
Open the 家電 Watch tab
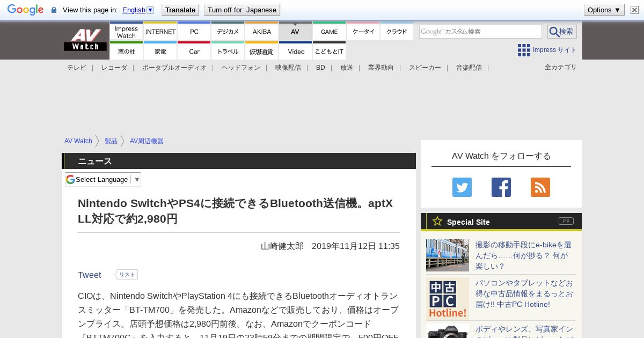point(160,51)
